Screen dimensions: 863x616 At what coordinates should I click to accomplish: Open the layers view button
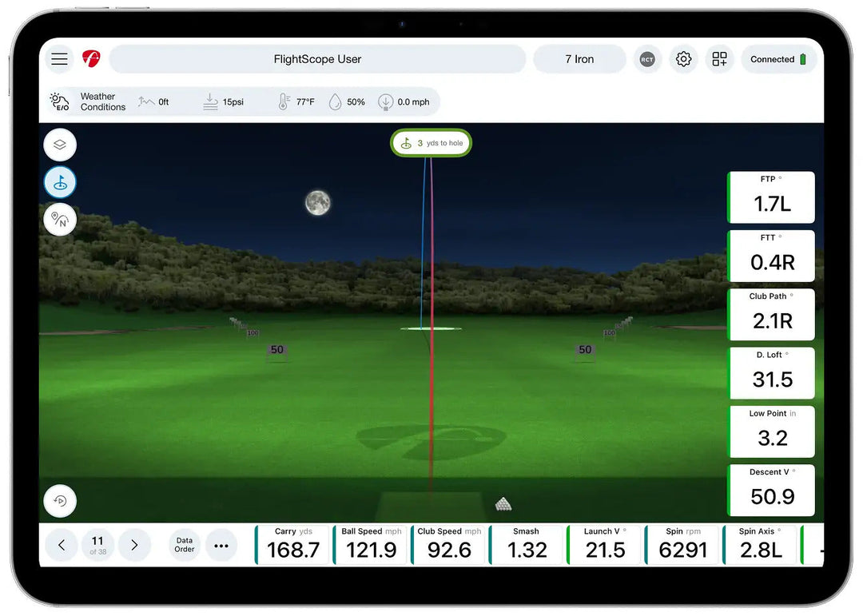coord(60,145)
